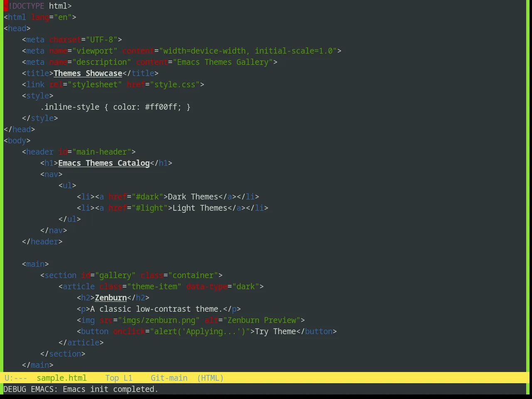Click the Git-main version control indicator
The image size is (532, 399).
(x=169, y=378)
